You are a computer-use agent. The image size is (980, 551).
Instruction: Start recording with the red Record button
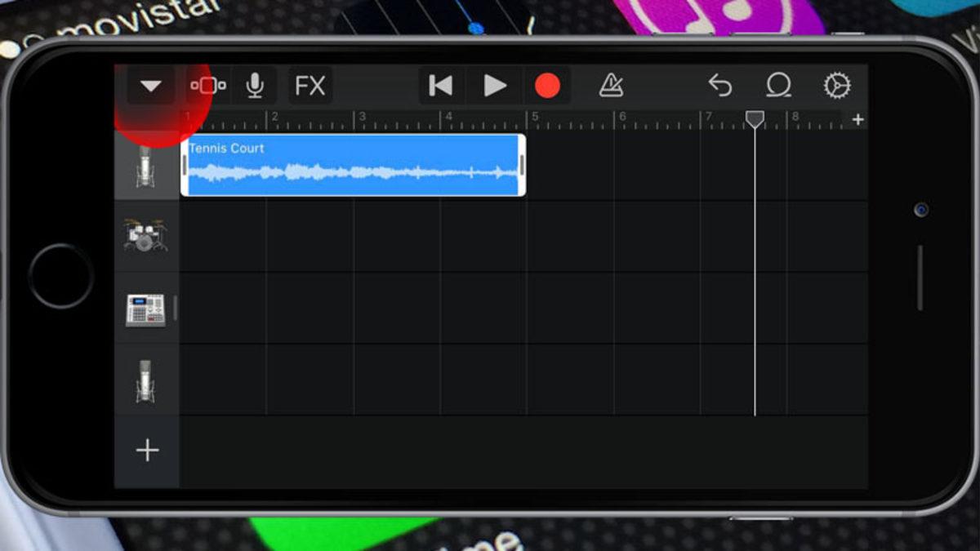click(x=547, y=86)
